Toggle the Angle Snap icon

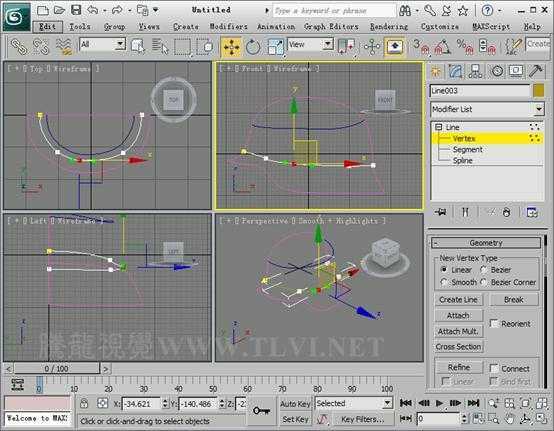(x=442, y=47)
